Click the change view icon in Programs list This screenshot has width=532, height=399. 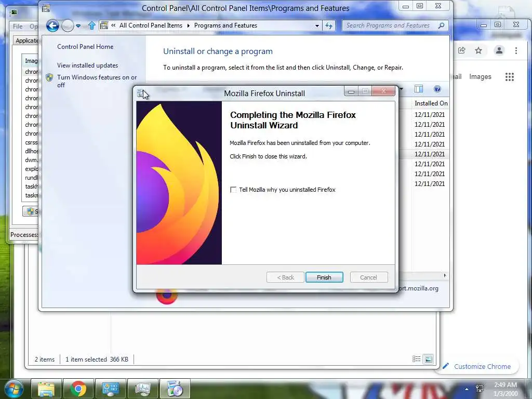click(x=419, y=89)
